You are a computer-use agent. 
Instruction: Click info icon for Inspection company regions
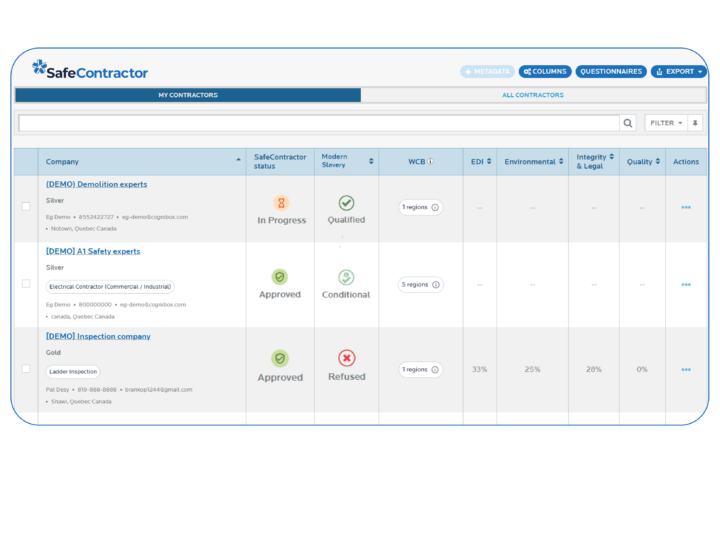pyautogui.click(x=435, y=370)
